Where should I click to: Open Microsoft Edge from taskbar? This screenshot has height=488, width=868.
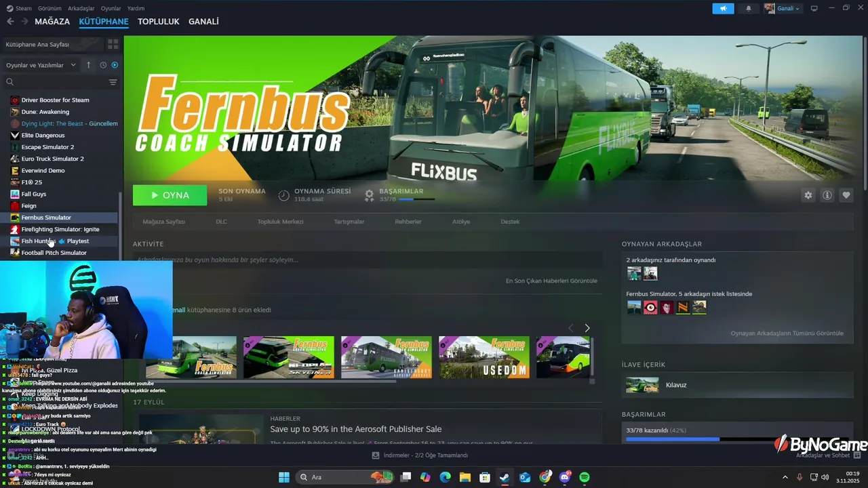pyautogui.click(x=445, y=477)
